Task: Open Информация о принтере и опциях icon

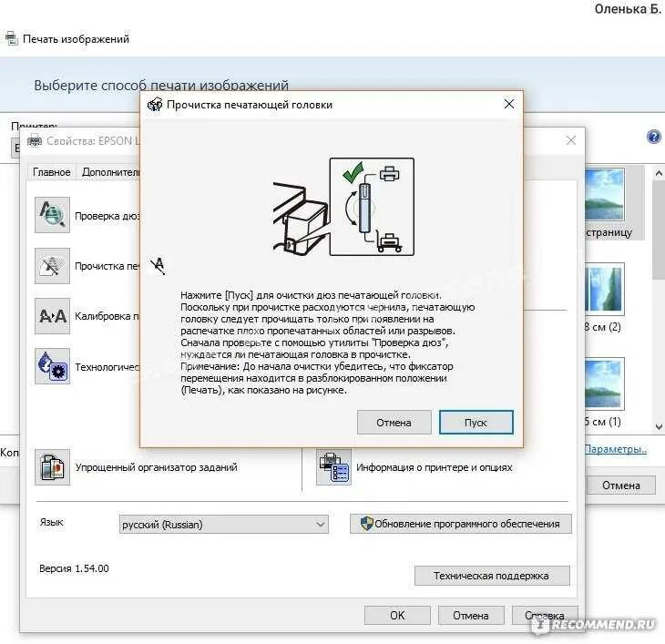Action: click(x=333, y=467)
